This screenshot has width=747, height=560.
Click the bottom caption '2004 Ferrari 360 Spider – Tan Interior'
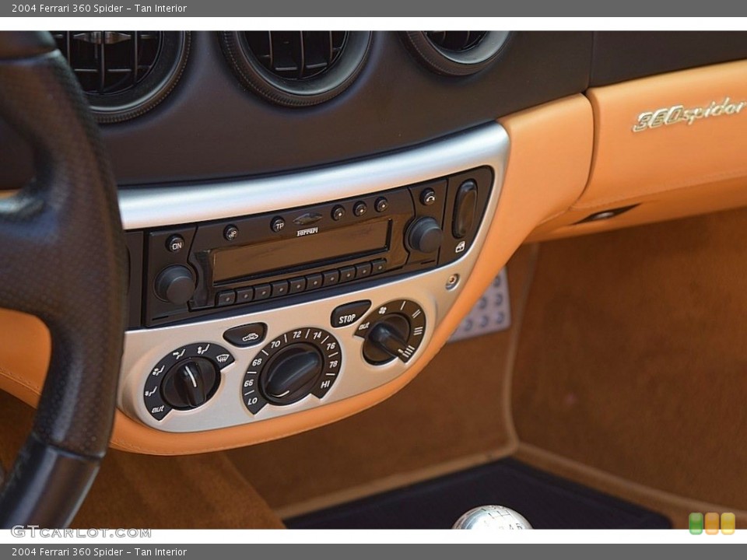tap(99, 552)
